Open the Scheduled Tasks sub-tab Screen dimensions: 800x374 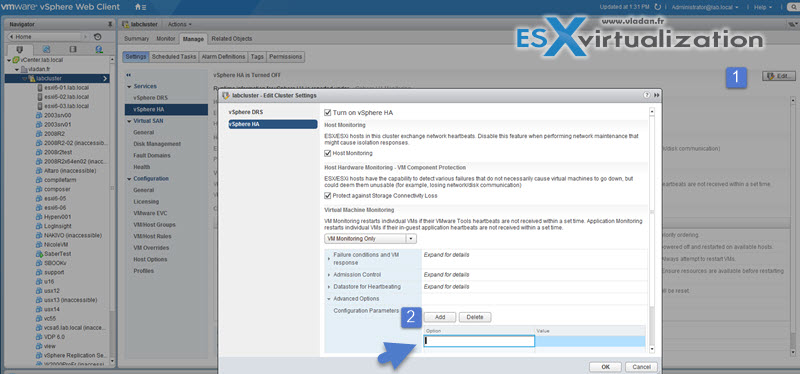pos(174,57)
